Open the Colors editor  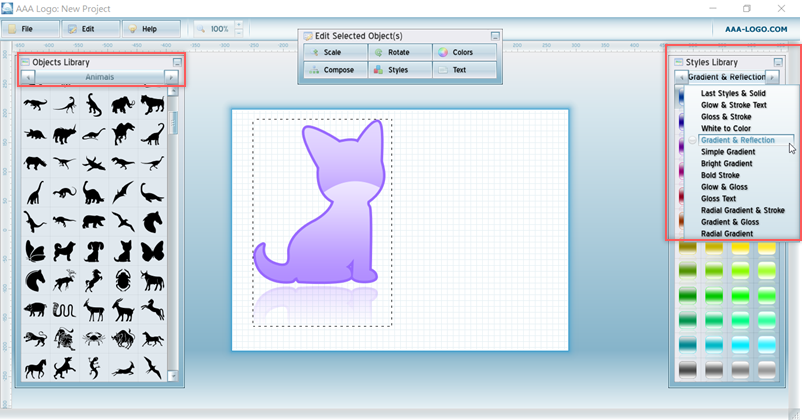(x=464, y=52)
